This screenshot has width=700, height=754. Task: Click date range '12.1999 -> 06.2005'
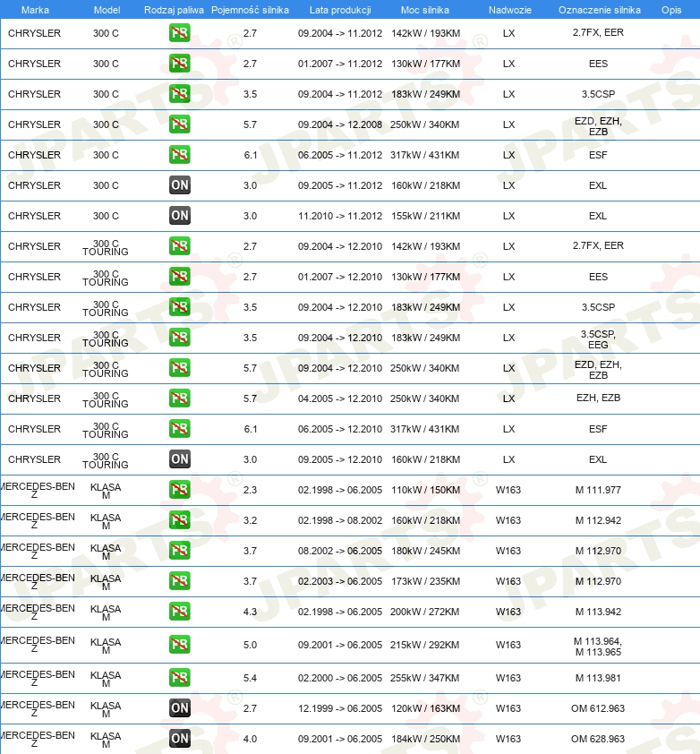[x=340, y=708]
